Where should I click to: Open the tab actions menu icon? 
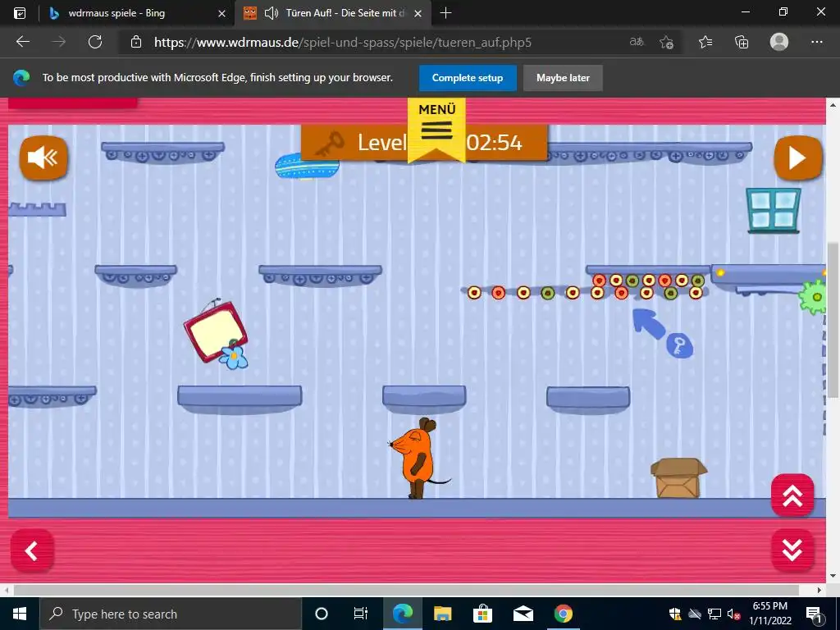[20, 13]
